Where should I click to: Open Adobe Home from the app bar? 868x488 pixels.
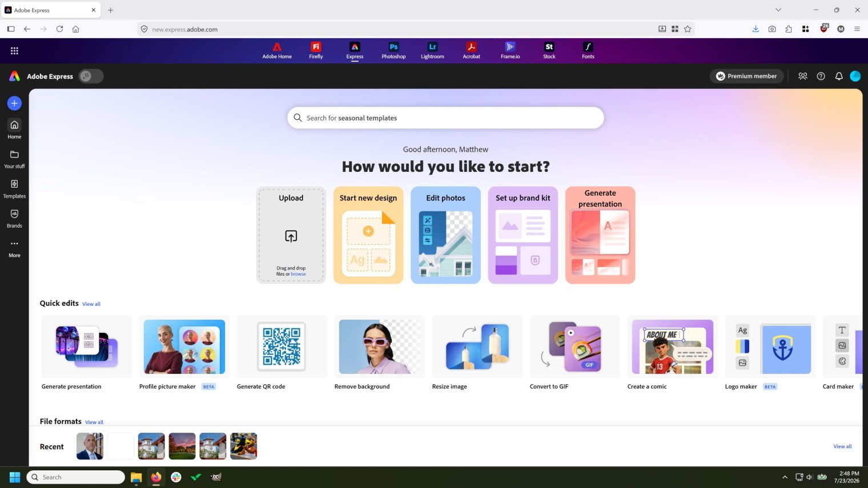click(x=277, y=51)
